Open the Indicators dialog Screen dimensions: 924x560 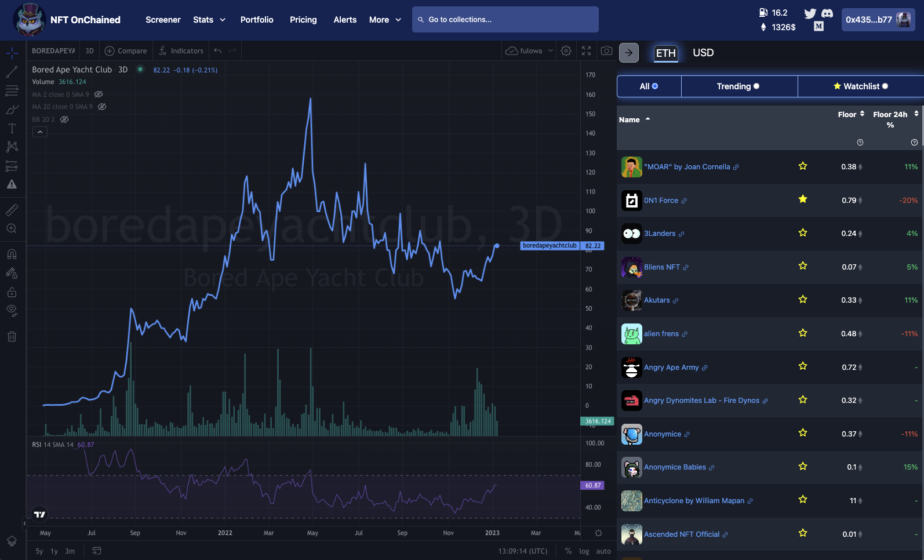(x=181, y=51)
